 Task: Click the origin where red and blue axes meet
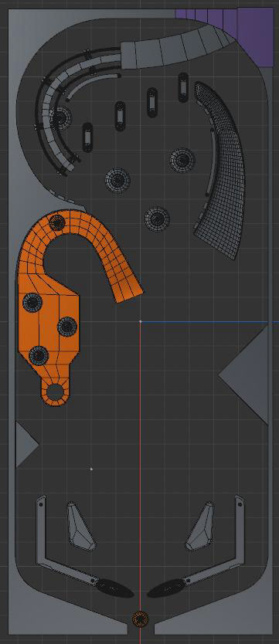(140, 321)
